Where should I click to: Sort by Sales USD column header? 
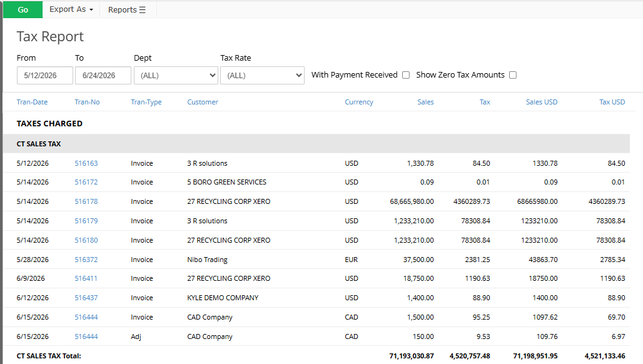(x=542, y=102)
